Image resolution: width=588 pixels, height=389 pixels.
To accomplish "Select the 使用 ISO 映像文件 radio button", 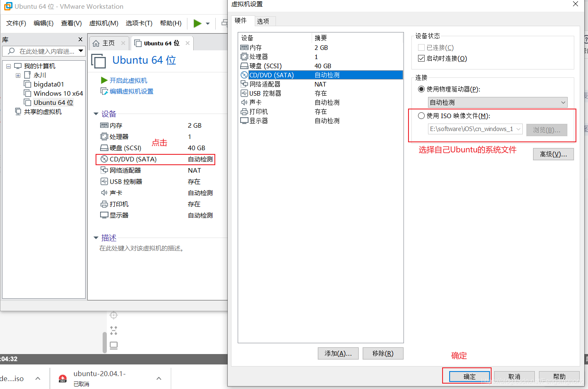I will (x=421, y=116).
